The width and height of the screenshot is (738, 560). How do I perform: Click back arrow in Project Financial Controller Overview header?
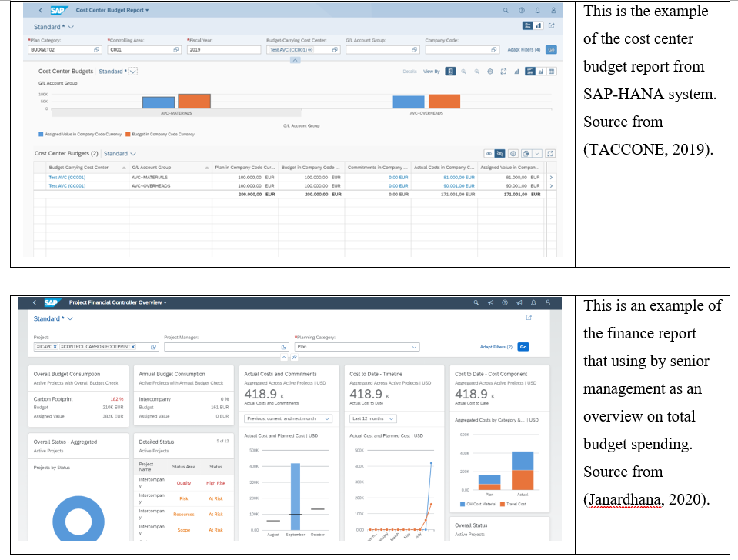35,302
